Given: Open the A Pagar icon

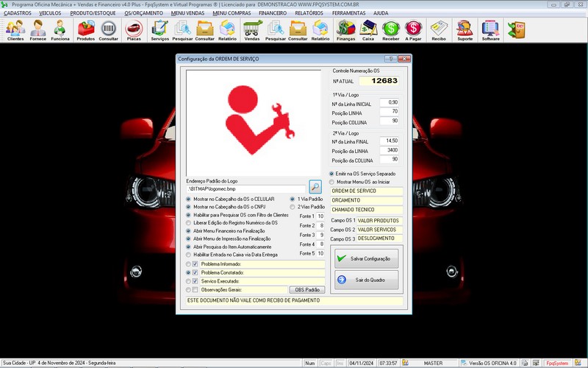Looking at the screenshot, I should (414, 29).
